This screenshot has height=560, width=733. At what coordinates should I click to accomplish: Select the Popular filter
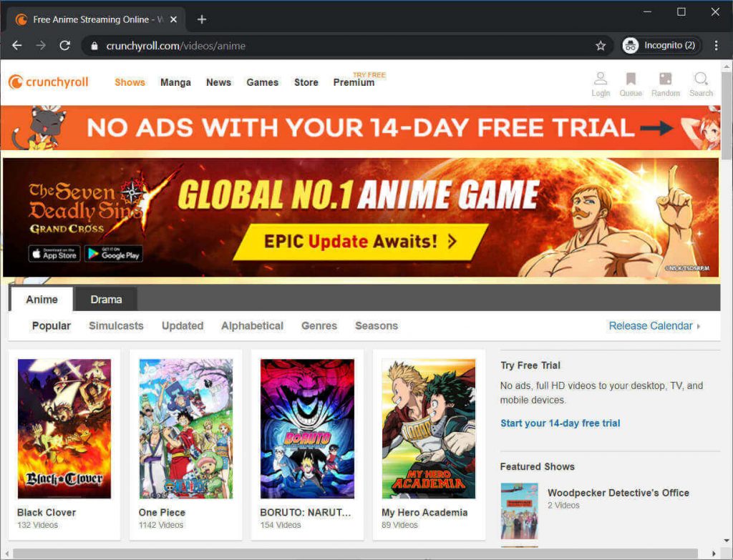click(x=51, y=326)
